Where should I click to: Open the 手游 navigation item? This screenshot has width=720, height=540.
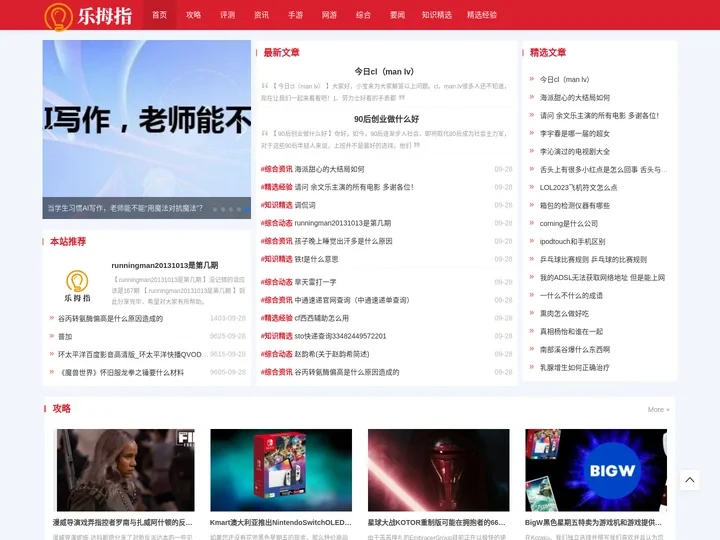click(x=295, y=15)
